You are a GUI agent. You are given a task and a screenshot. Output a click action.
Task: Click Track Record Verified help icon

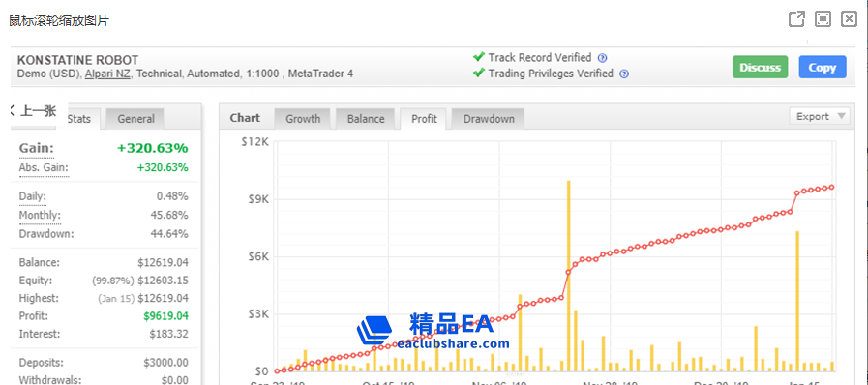coord(603,58)
